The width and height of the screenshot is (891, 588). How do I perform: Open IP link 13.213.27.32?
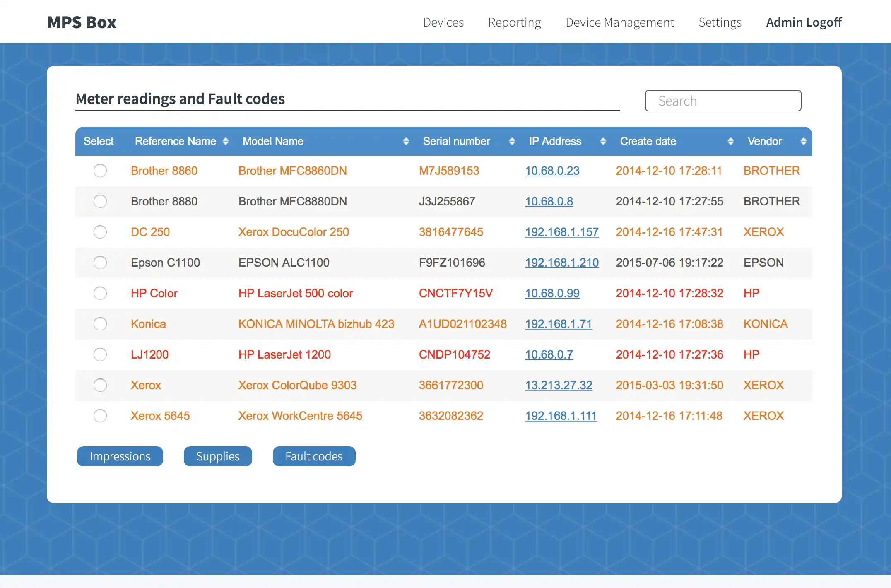point(559,385)
